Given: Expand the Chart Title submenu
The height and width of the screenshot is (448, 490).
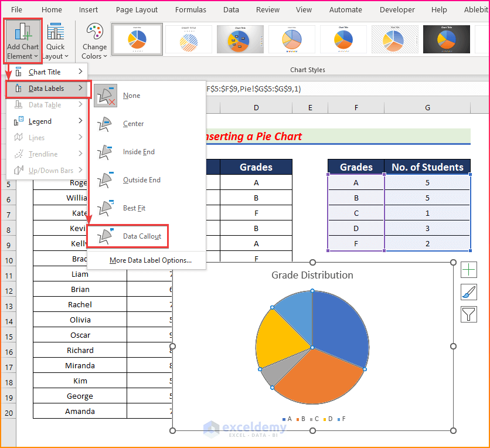Looking at the screenshot, I should click(46, 72).
